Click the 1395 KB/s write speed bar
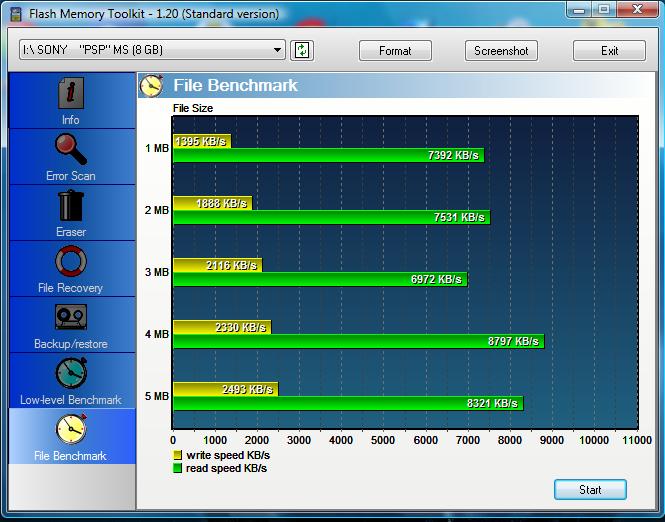The height and width of the screenshot is (522, 665). pos(201,141)
